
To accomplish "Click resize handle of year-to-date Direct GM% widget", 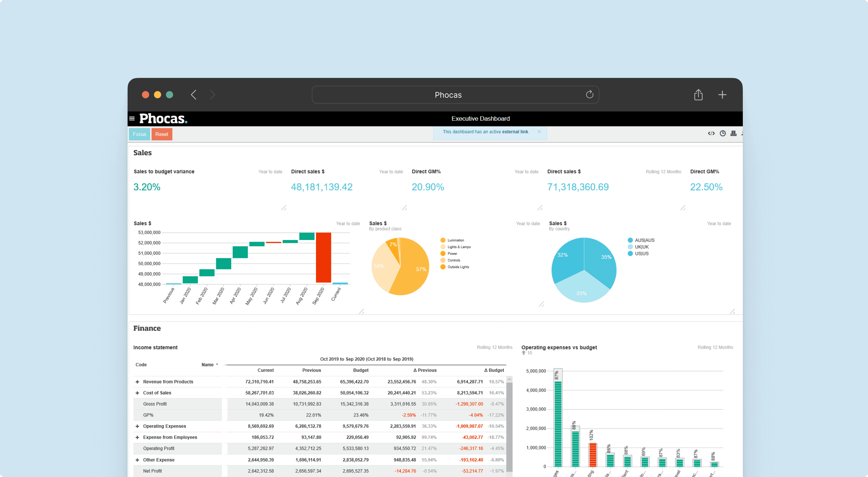I will pyautogui.click(x=540, y=208).
